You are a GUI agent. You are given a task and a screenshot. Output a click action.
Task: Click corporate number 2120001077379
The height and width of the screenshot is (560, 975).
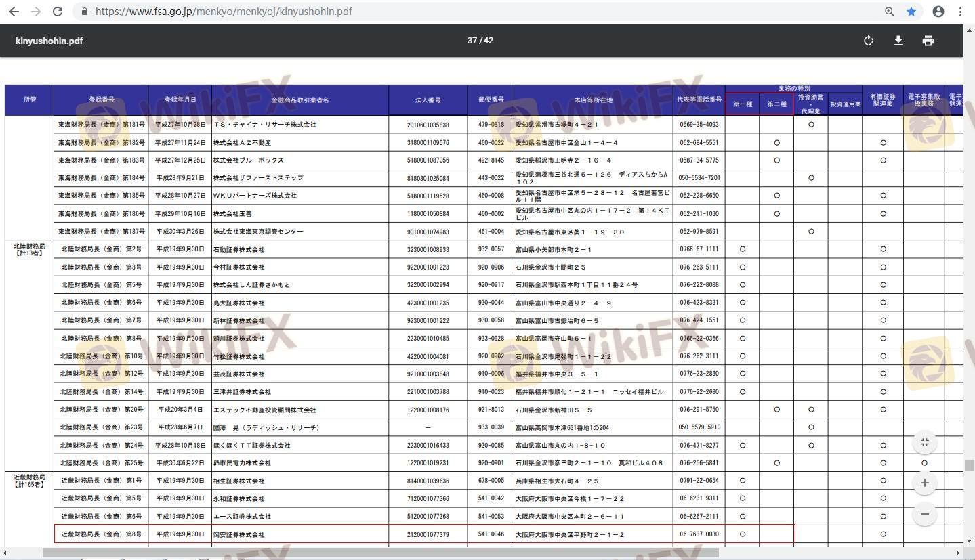click(428, 535)
